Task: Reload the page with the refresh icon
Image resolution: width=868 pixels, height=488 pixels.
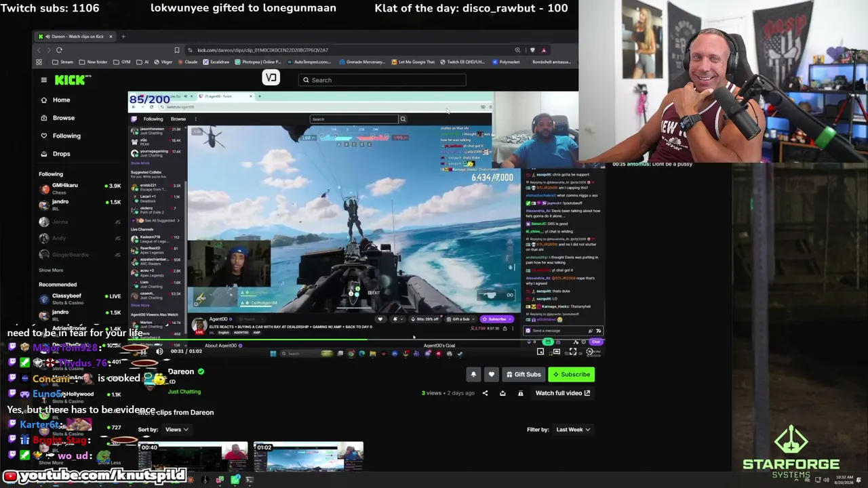Action: (59, 50)
